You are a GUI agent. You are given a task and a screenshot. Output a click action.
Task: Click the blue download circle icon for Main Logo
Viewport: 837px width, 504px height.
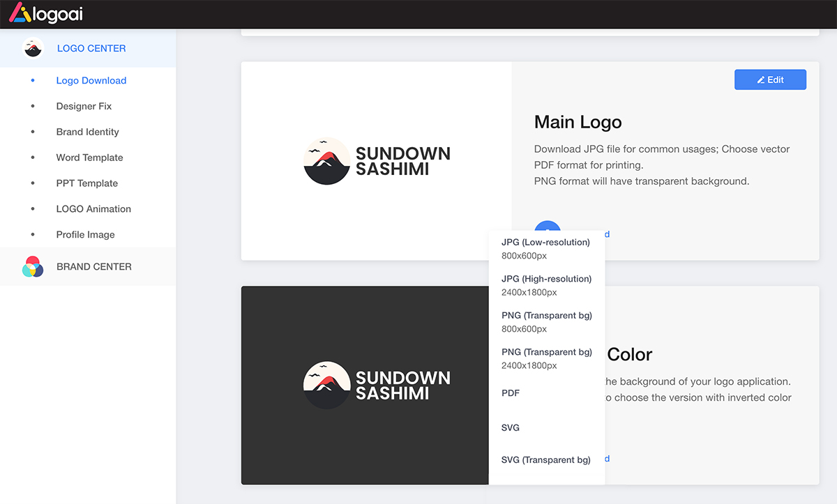point(547,226)
